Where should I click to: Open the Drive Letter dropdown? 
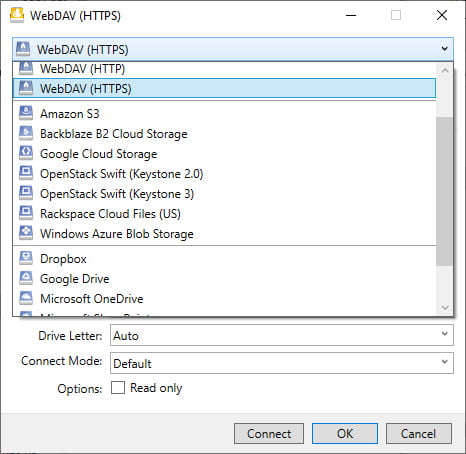pos(444,334)
